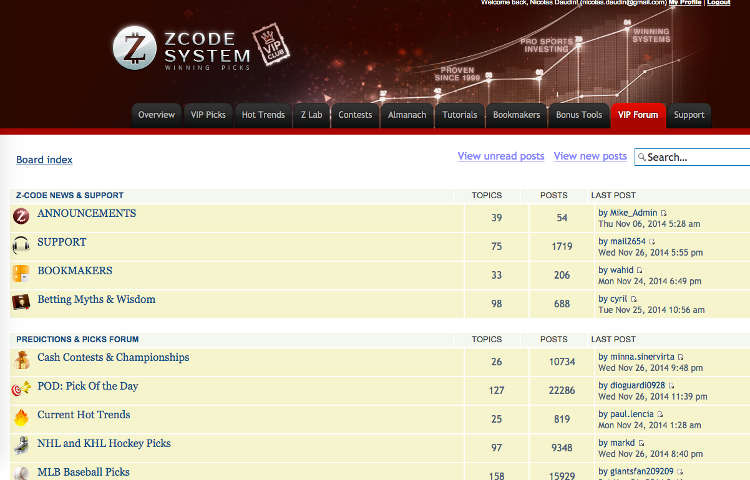Open PREDICTIONS & PICKS FORUM category
Screen dimensions: 750x480
point(77,339)
